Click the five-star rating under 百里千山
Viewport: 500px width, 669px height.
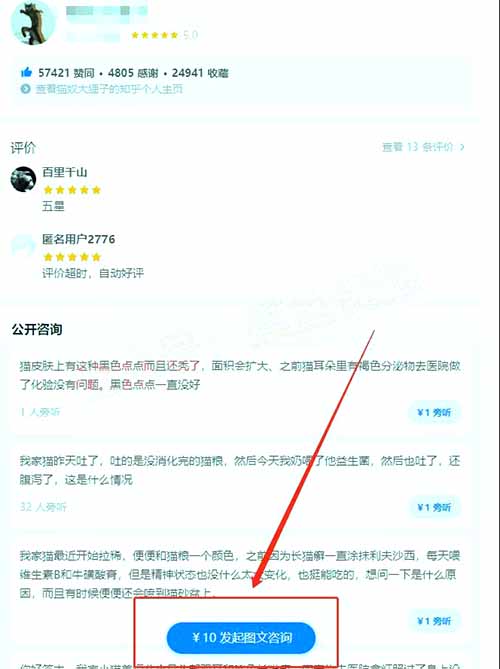pyautogui.click(x=72, y=190)
